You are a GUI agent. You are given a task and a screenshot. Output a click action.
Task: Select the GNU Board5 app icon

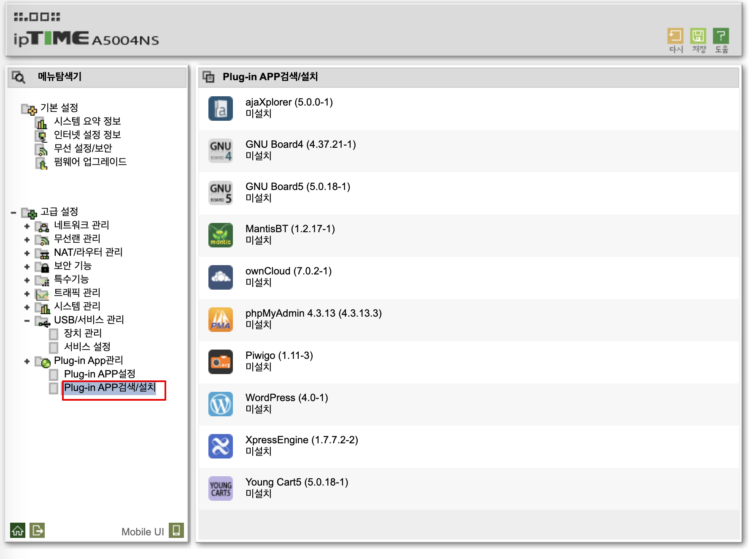(x=221, y=193)
